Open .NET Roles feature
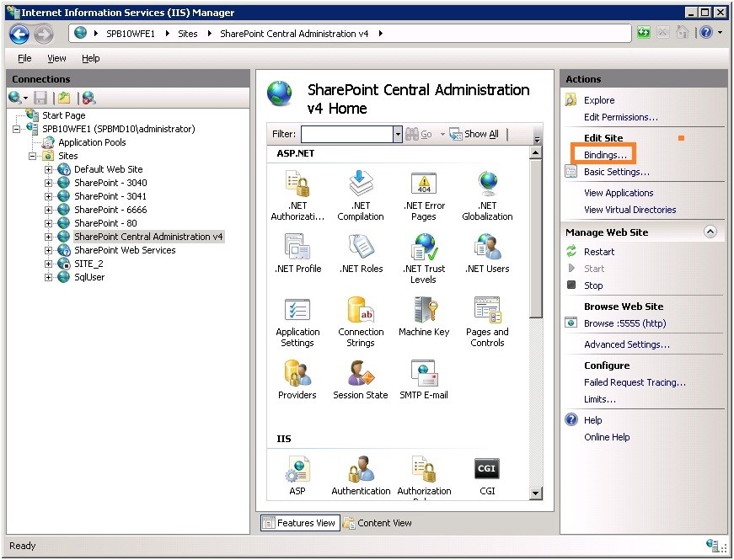The width and height of the screenshot is (734, 560). (361, 253)
